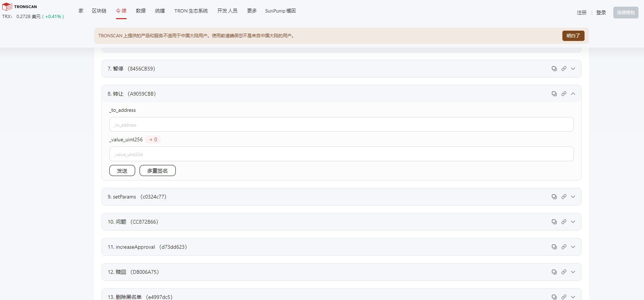The width and height of the screenshot is (644, 300).
Task: Link icon on 赎回 (DB006A75) row
Action: pyautogui.click(x=563, y=272)
